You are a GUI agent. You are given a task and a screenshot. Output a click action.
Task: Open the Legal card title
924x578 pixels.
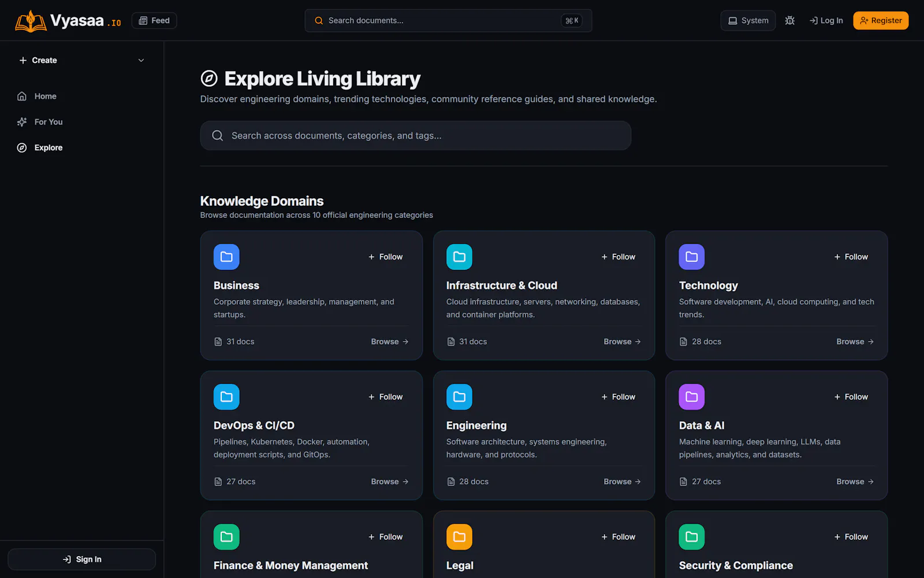tap(460, 565)
